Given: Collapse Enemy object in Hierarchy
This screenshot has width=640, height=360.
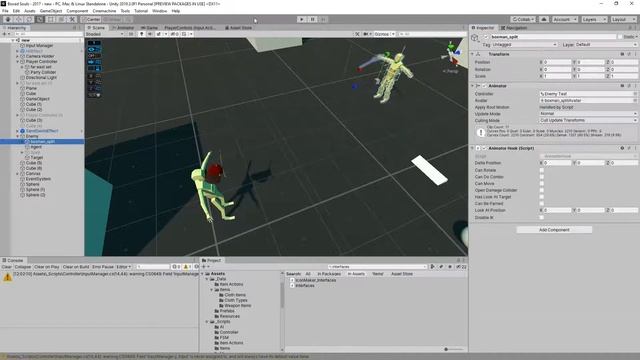Looking at the screenshot, I should pos(18,136).
